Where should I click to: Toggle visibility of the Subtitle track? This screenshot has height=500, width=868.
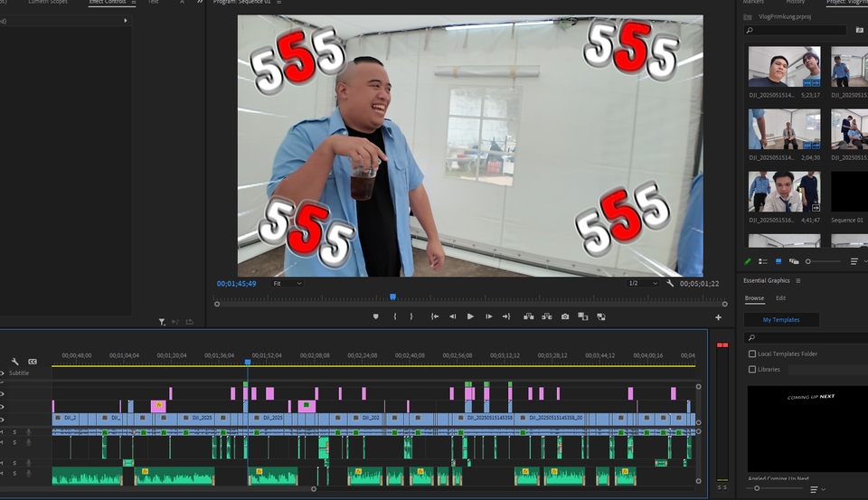click(2, 373)
